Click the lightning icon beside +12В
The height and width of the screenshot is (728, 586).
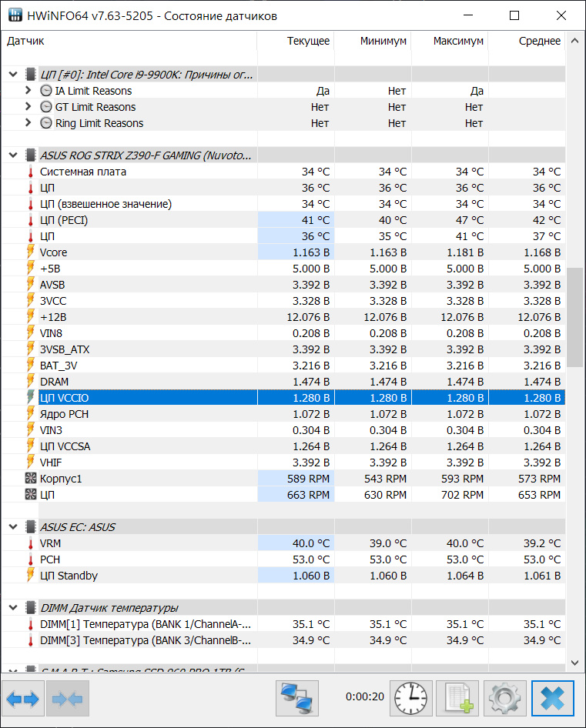(x=31, y=316)
